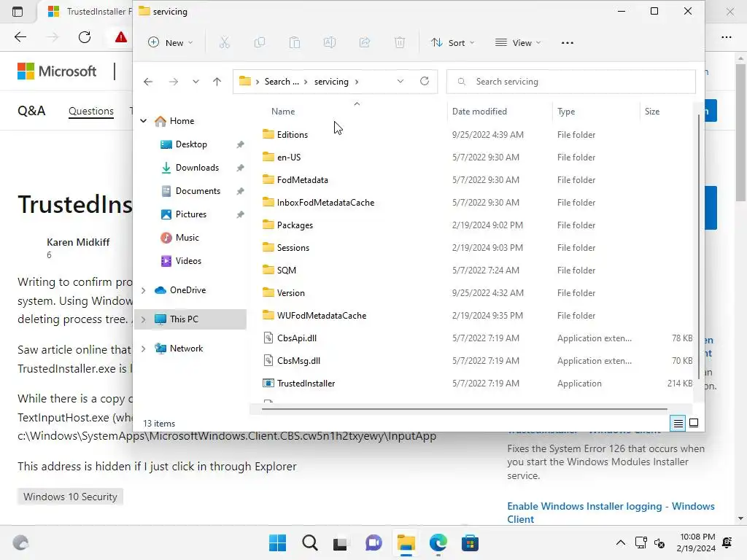Click the Share icon in Explorer toolbar
The image size is (747, 560).
365,43
